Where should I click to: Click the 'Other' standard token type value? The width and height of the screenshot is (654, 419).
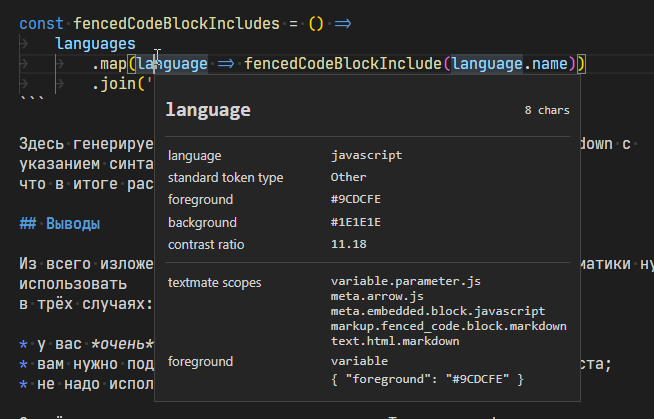348,177
